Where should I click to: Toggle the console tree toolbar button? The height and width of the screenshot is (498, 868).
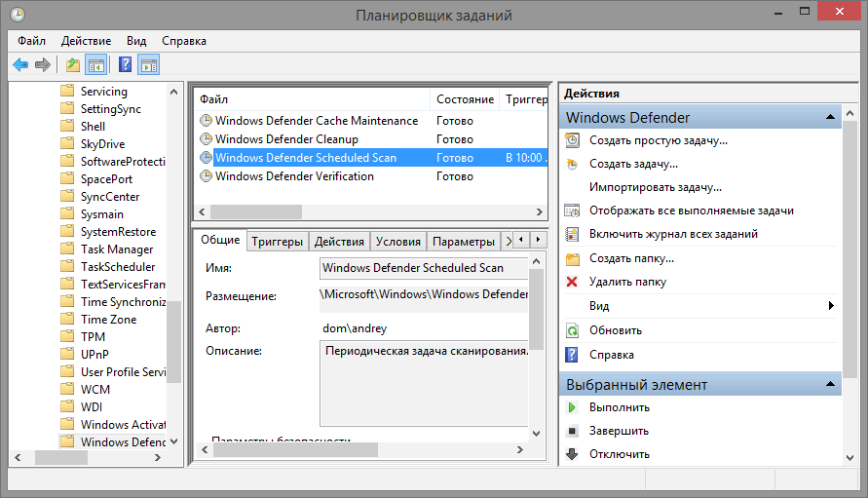pyautogui.click(x=96, y=65)
